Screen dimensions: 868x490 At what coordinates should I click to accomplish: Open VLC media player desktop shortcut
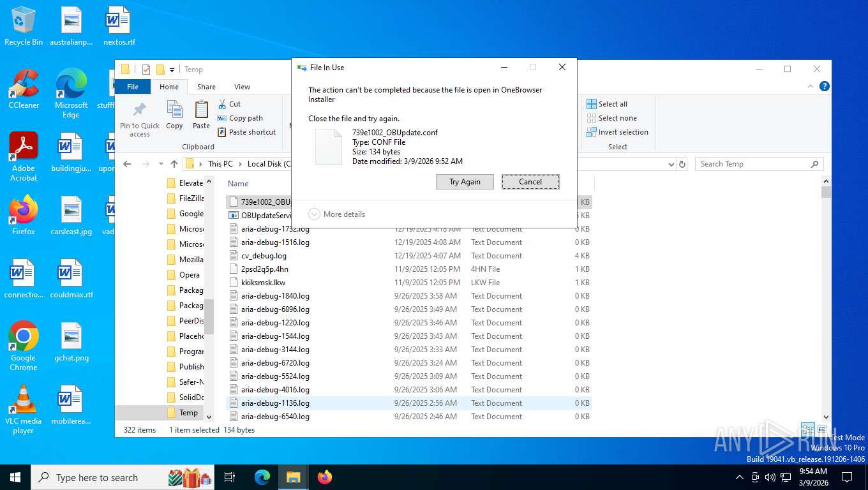[x=24, y=409]
